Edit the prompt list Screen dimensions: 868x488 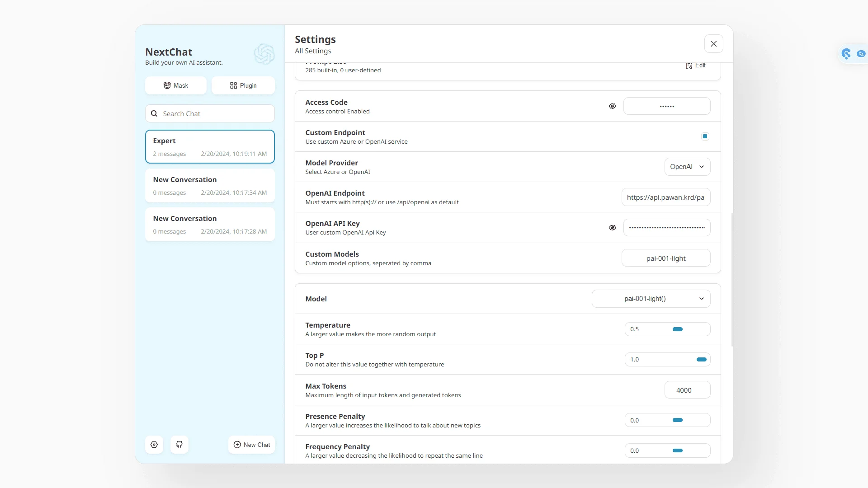tap(695, 66)
